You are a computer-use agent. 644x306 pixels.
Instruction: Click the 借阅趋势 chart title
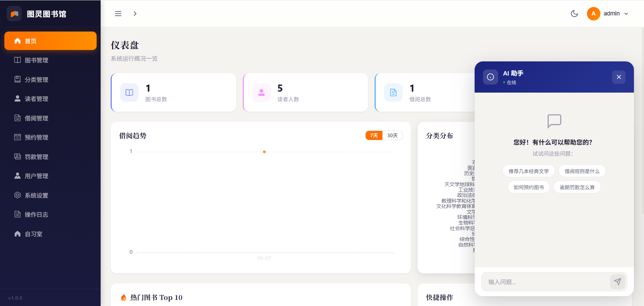[x=133, y=136]
